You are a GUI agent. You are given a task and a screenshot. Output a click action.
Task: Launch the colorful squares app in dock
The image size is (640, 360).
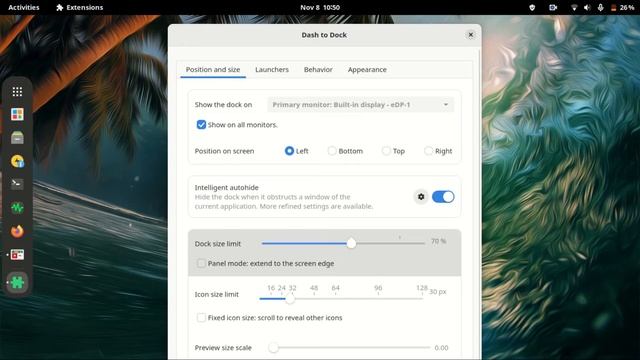(x=17, y=114)
